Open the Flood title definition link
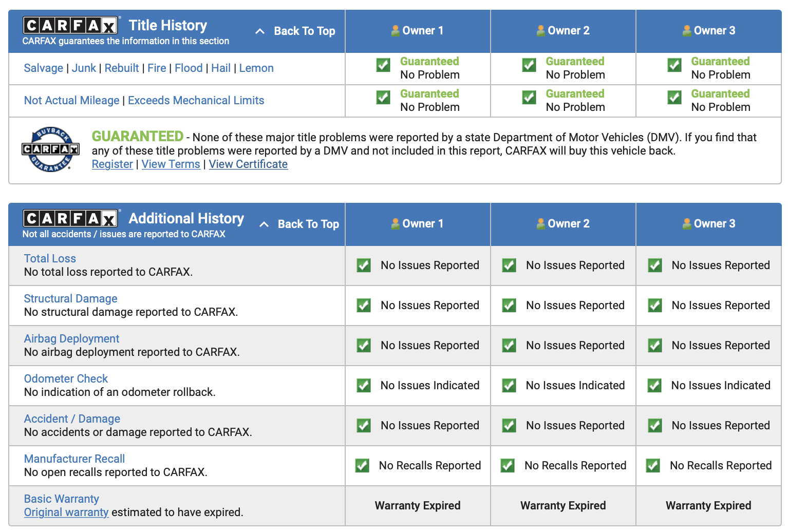The width and height of the screenshot is (788, 532). coord(189,68)
